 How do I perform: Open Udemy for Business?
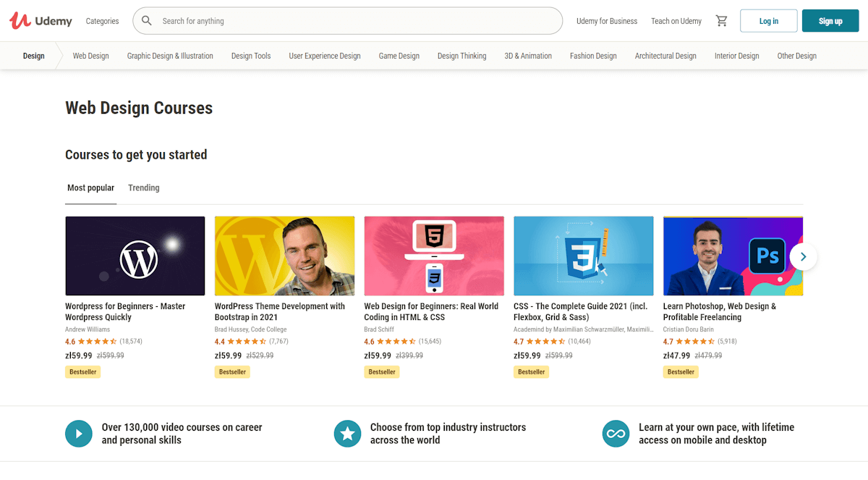click(607, 21)
